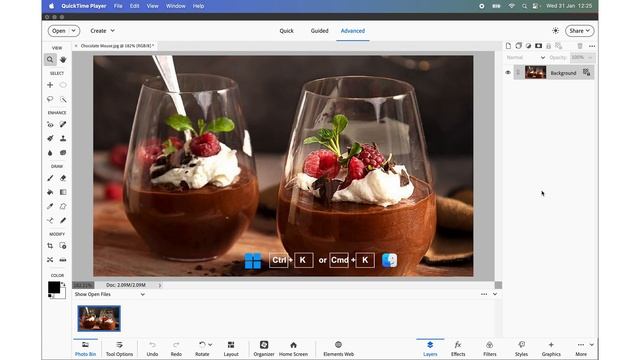This screenshot has width=640, height=360.
Task: Select the Straighten tool
Action: click(x=63, y=260)
